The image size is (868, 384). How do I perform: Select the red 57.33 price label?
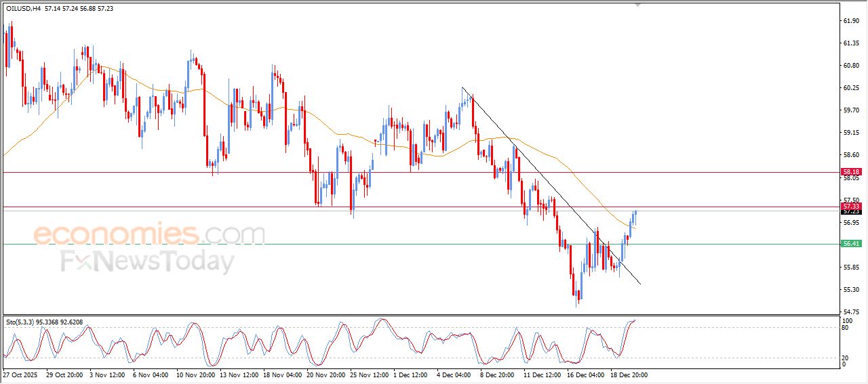pos(851,206)
